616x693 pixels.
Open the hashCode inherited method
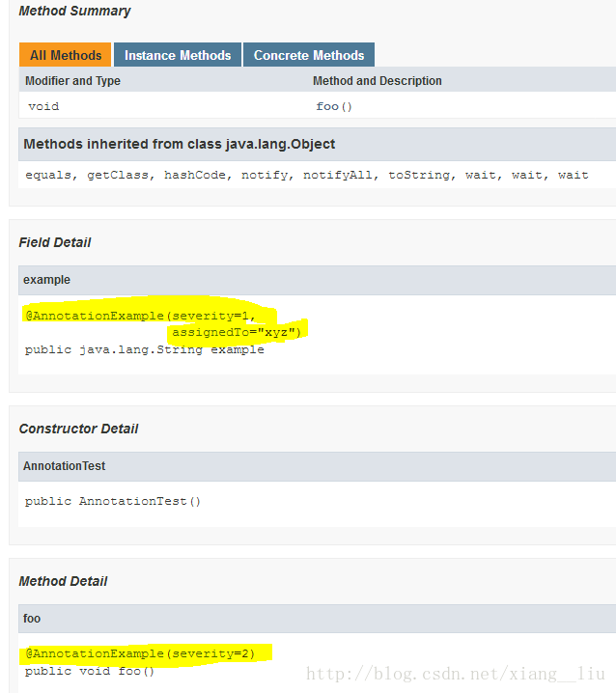pyautogui.click(x=195, y=175)
